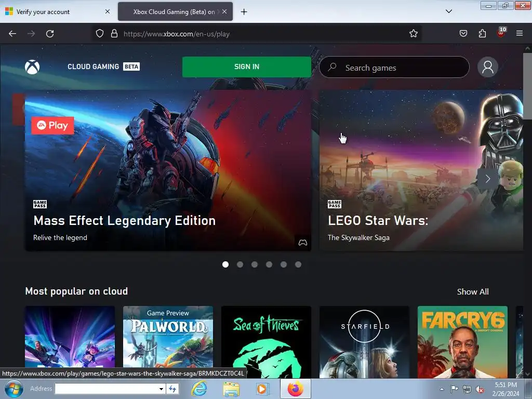This screenshot has width=532, height=399.
Task: Open the user profile avatar icon
Action: tap(487, 67)
